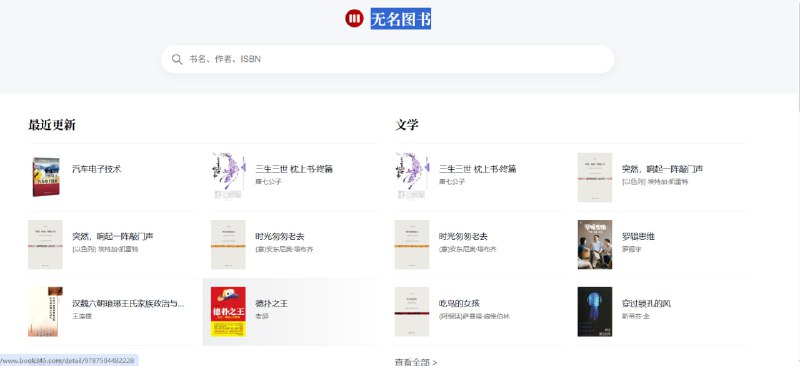Open the 罗辑思维 title link
The image size is (800, 366).
(x=638, y=236)
